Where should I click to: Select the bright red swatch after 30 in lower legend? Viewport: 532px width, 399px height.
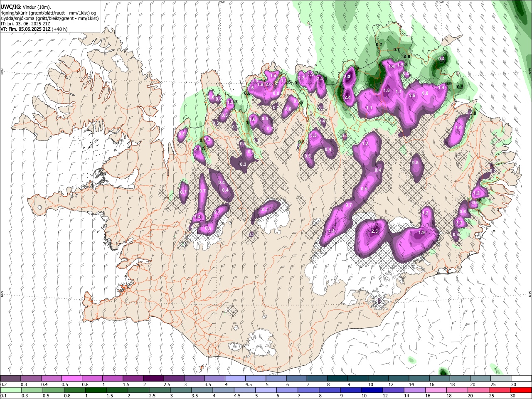pyautogui.click(x=520, y=390)
